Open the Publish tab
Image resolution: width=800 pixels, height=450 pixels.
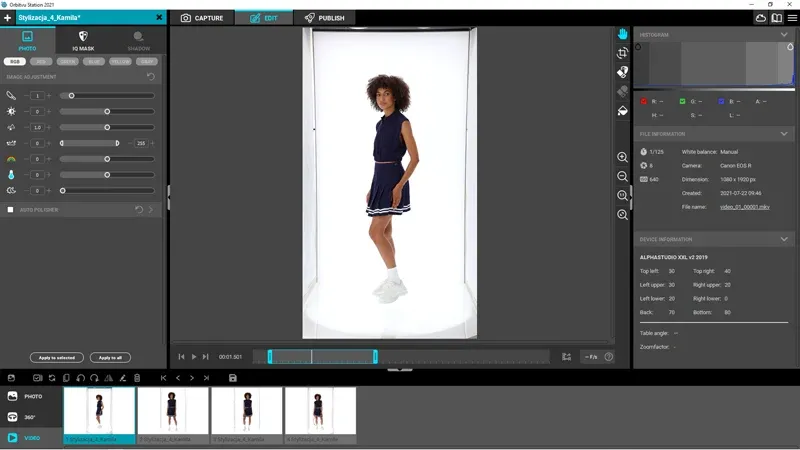(324, 18)
